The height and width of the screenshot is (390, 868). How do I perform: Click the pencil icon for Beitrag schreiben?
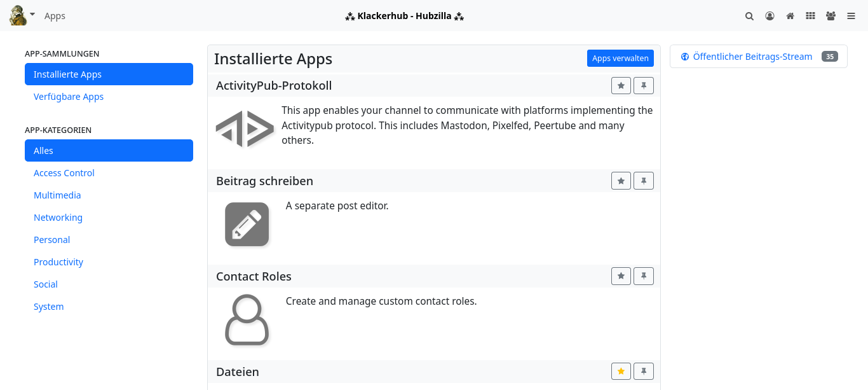pyautogui.click(x=247, y=224)
